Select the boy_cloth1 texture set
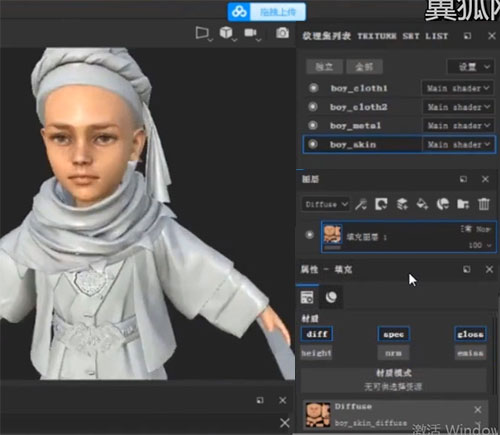The width and height of the screenshot is (500, 435). pos(359,88)
